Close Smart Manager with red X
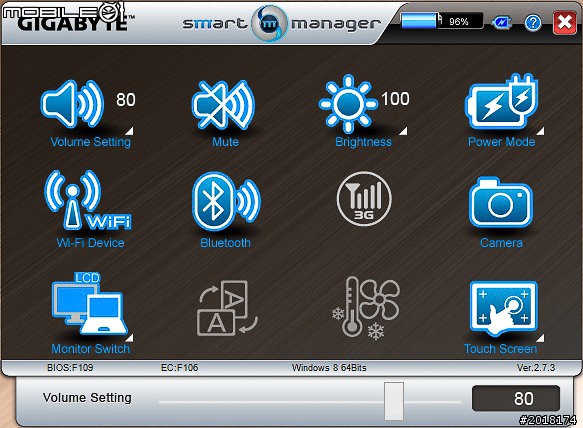583x428 pixels. tap(564, 23)
